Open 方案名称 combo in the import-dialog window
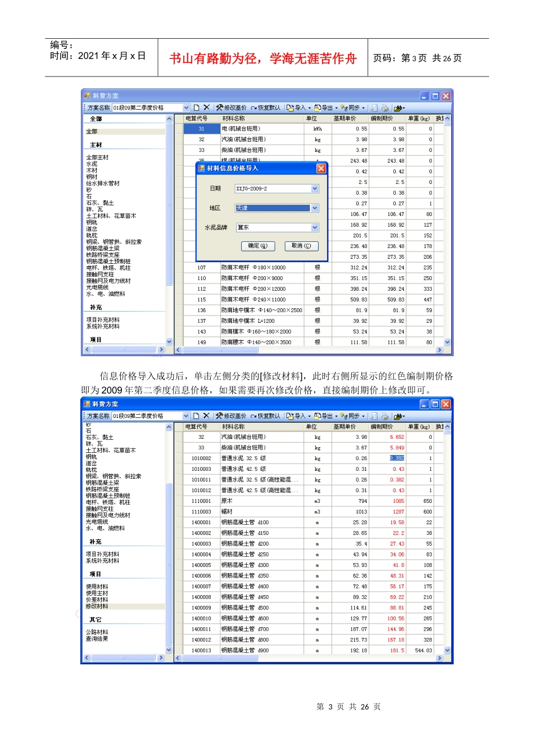The width and height of the screenshot is (534, 756). (x=187, y=107)
